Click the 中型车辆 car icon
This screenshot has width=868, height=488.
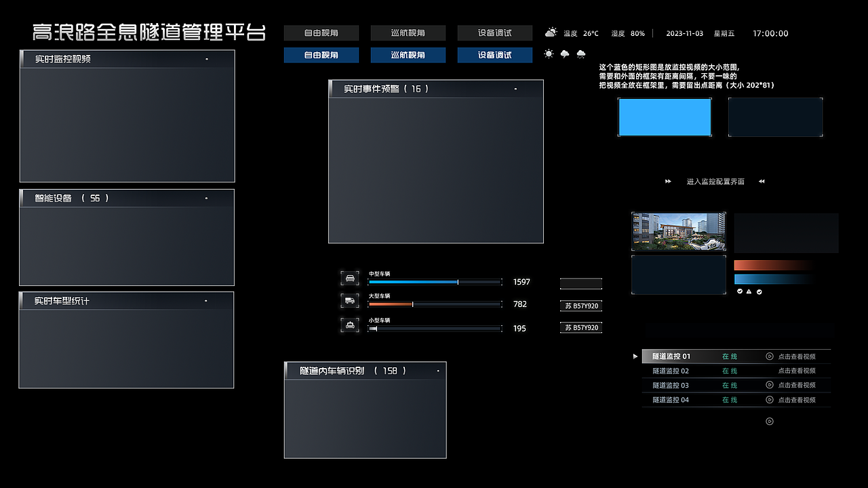350,278
